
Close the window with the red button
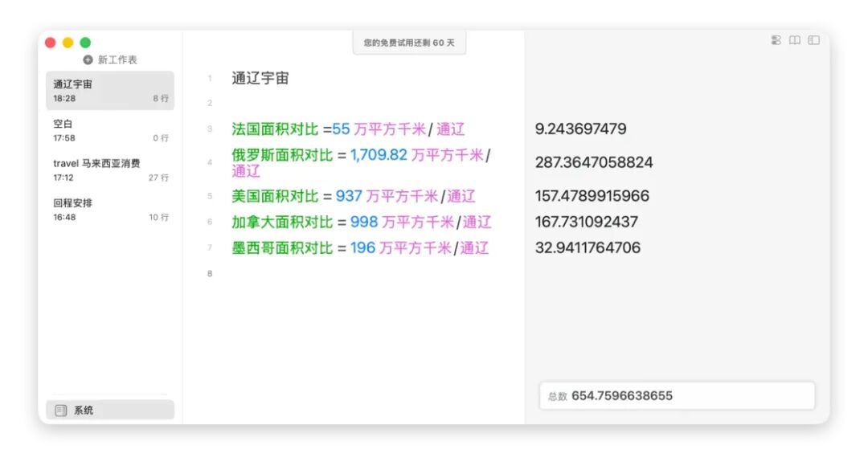coord(51,43)
